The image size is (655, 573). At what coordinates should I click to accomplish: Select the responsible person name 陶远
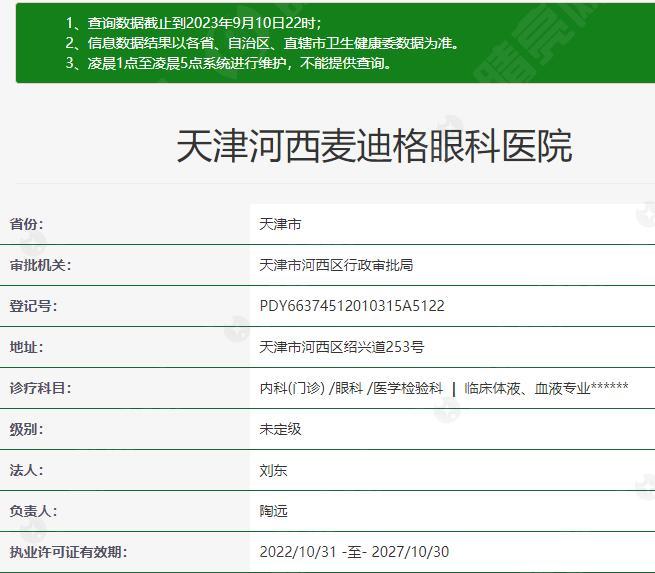[x=273, y=511]
